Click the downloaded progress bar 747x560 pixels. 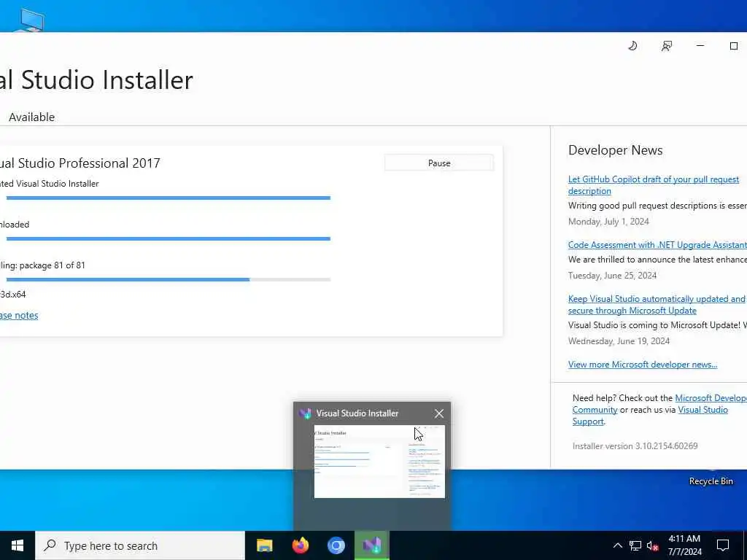pos(169,238)
